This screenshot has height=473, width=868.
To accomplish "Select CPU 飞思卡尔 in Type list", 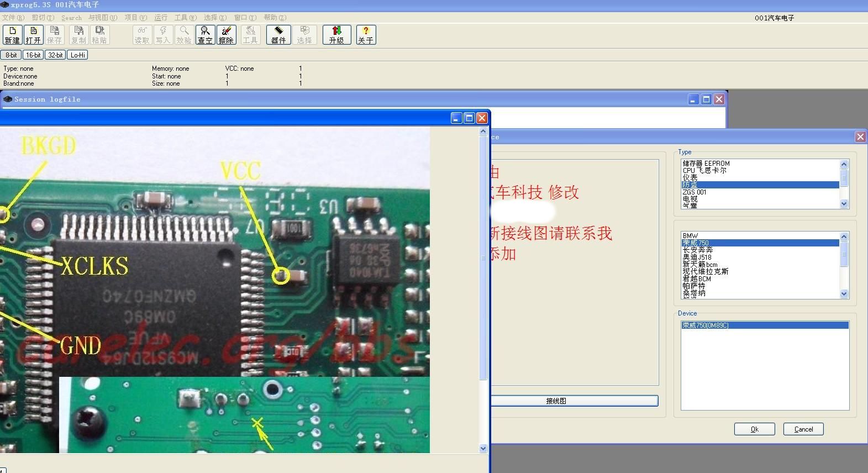I will pyautogui.click(x=760, y=171).
